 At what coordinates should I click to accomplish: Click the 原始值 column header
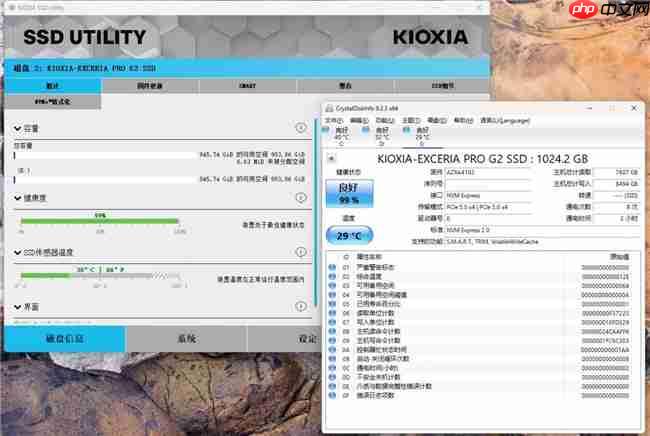coord(619,257)
